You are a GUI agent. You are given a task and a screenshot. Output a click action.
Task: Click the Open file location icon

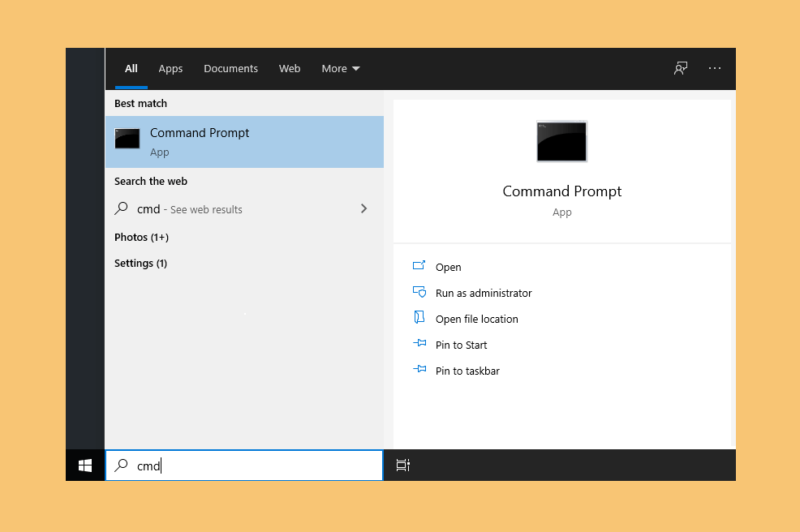click(419, 317)
